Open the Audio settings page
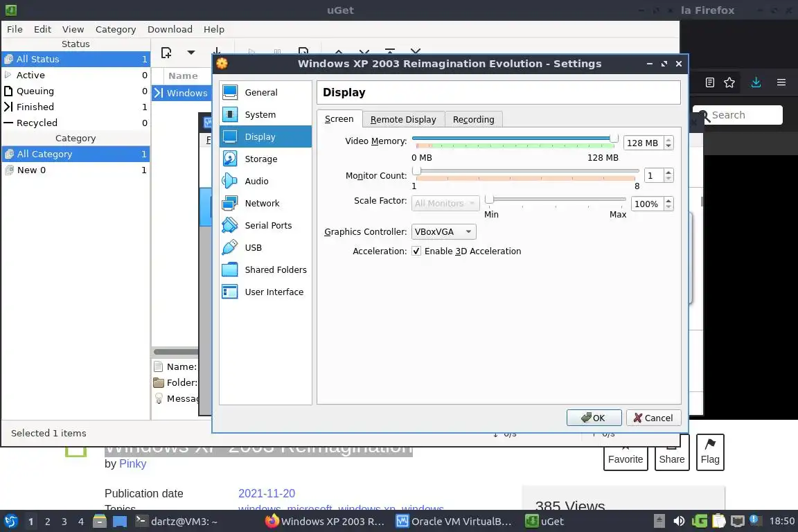798x532 pixels. [x=265, y=181]
